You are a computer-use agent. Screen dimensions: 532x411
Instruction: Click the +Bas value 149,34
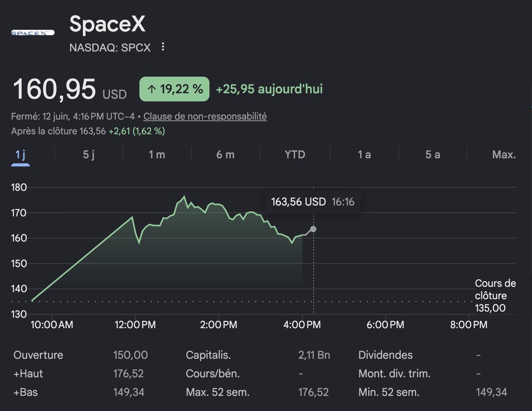pos(129,392)
